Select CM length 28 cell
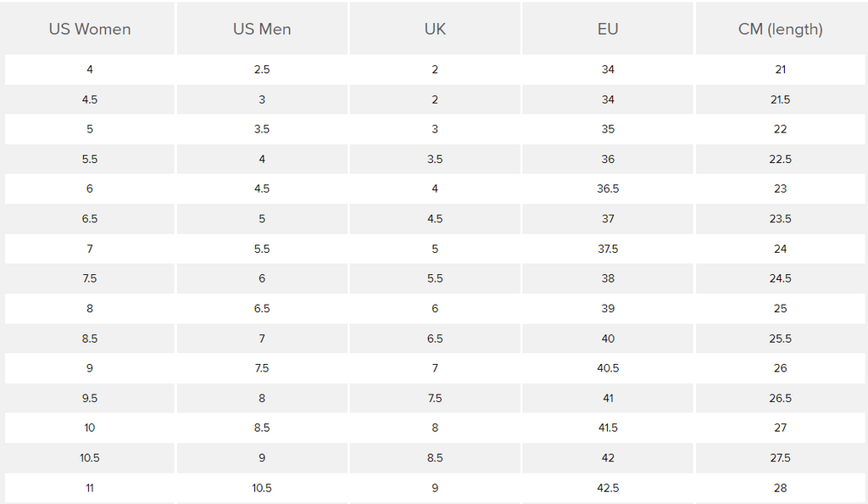 pyautogui.click(x=781, y=488)
